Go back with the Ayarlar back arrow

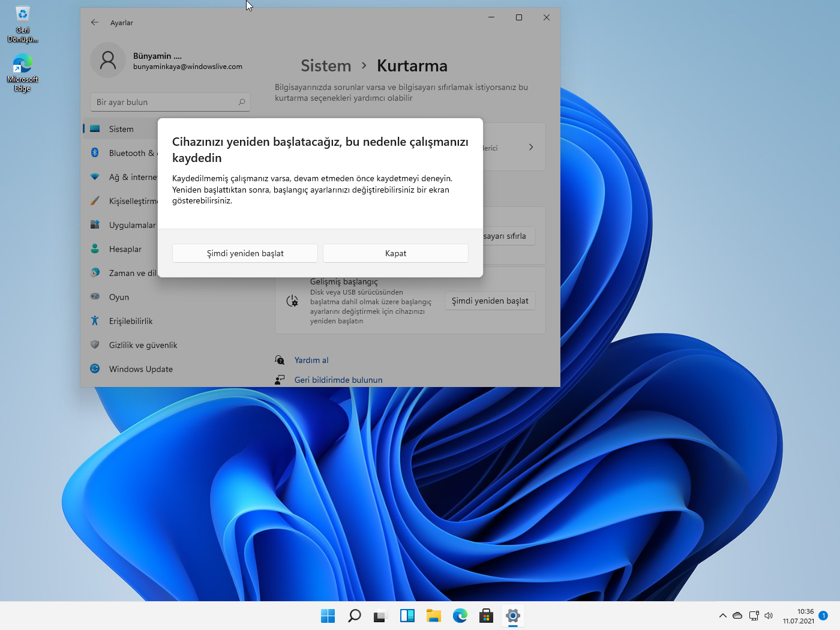[94, 22]
